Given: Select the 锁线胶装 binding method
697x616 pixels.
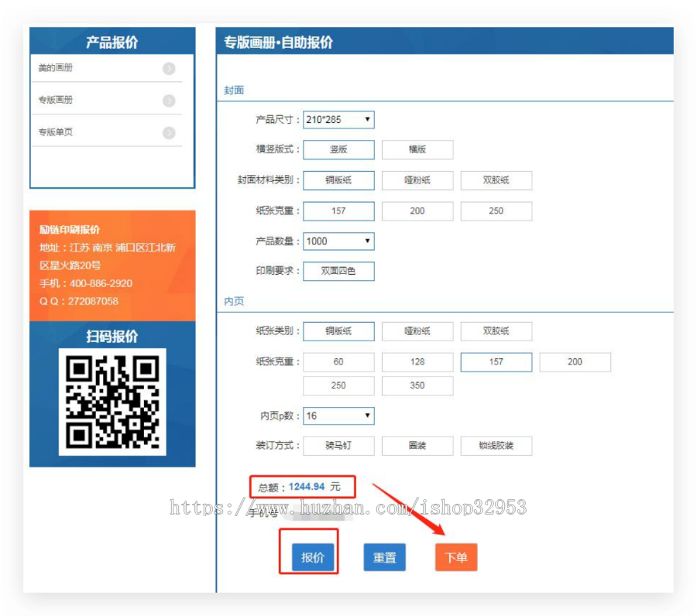Looking at the screenshot, I should tap(496, 446).
